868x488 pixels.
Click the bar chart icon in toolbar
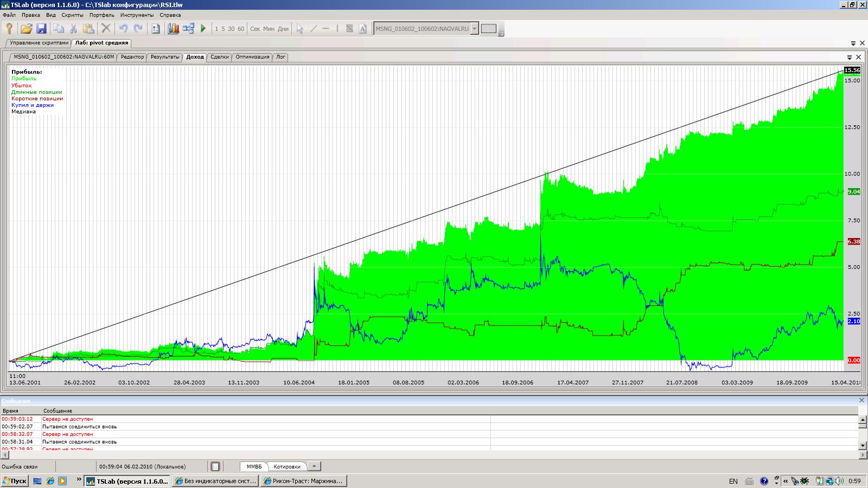[x=173, y=29]
